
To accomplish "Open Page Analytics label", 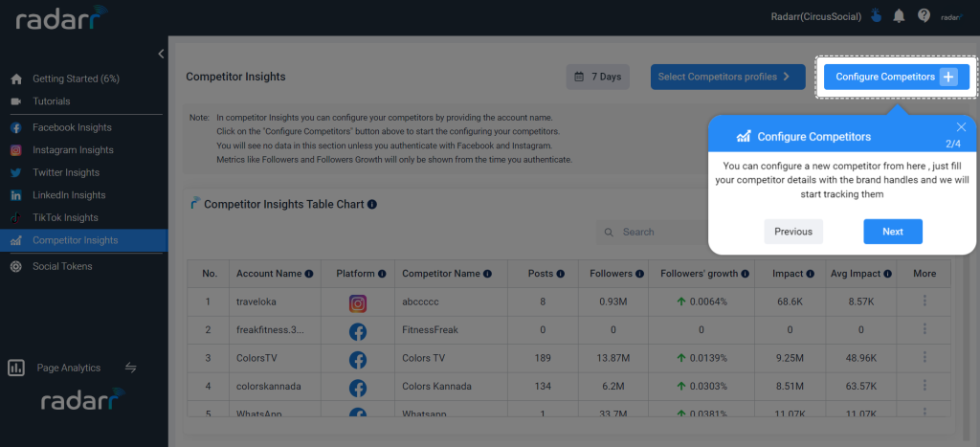I will coord(69,368).
